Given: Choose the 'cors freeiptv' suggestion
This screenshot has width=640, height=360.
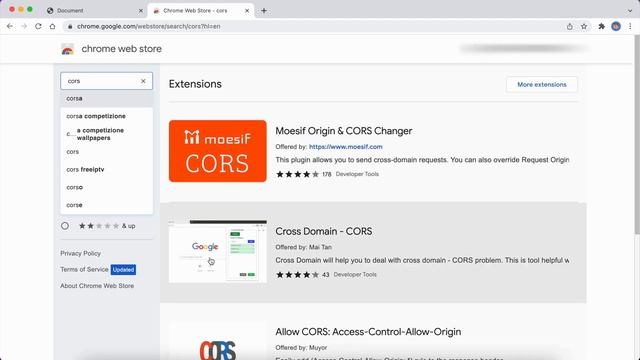Looking at the screenshot, I should (x=107, y=169).
